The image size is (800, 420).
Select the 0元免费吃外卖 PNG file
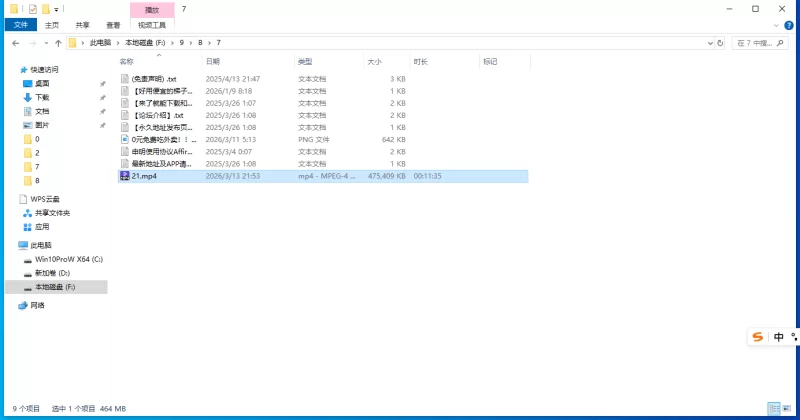pyautogui.click(x=160, y=140)
